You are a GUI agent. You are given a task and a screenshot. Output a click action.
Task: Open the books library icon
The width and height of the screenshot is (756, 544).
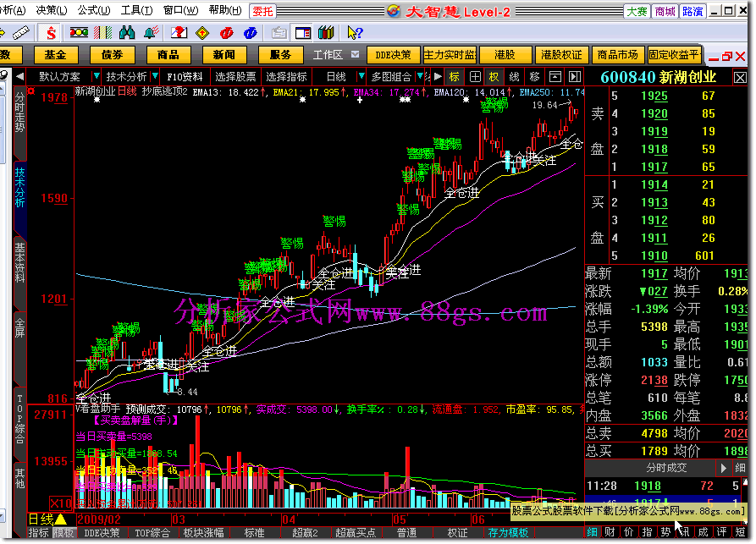(326, 33)
